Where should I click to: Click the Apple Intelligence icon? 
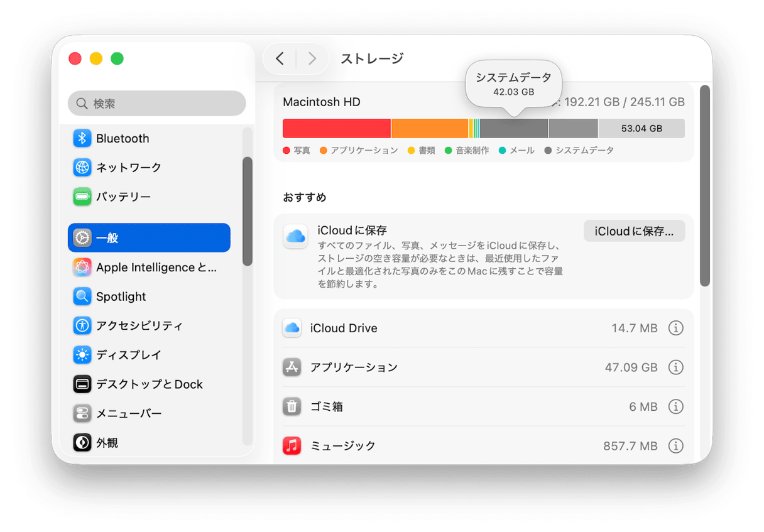(x=82, y=268)
